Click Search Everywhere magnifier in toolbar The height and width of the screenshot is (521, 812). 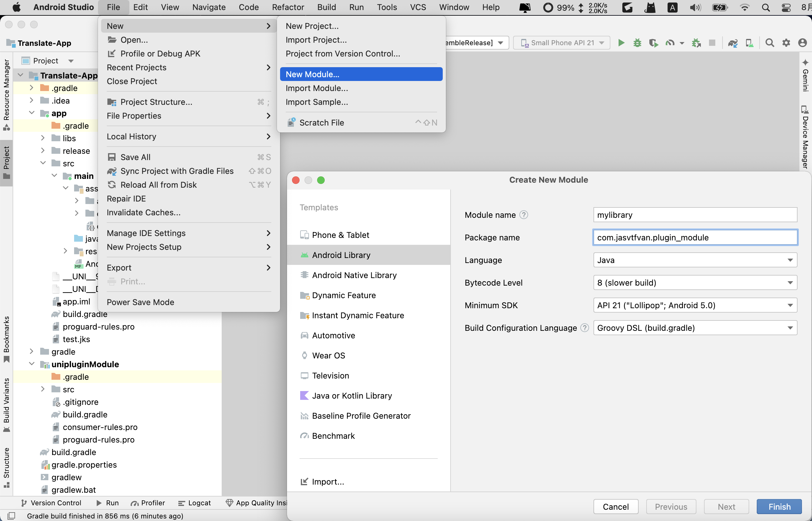click(x=770, y=43)
